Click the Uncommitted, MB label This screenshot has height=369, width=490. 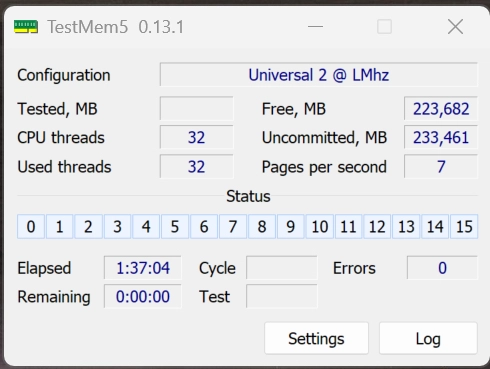pos(324,137)
